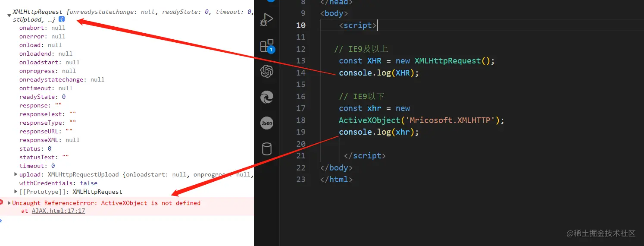Select the statusText property
The width and height of the screenshot is (644, 246).
(44, 157)
